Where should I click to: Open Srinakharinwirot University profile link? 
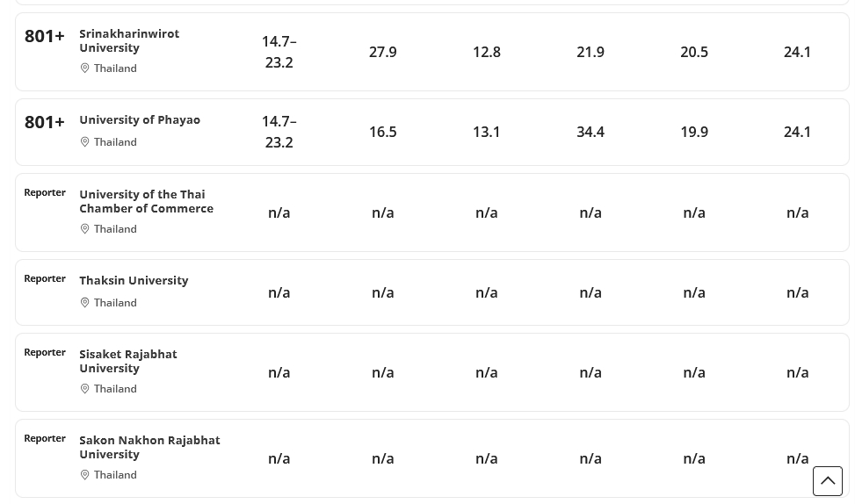tap(128, 40)
